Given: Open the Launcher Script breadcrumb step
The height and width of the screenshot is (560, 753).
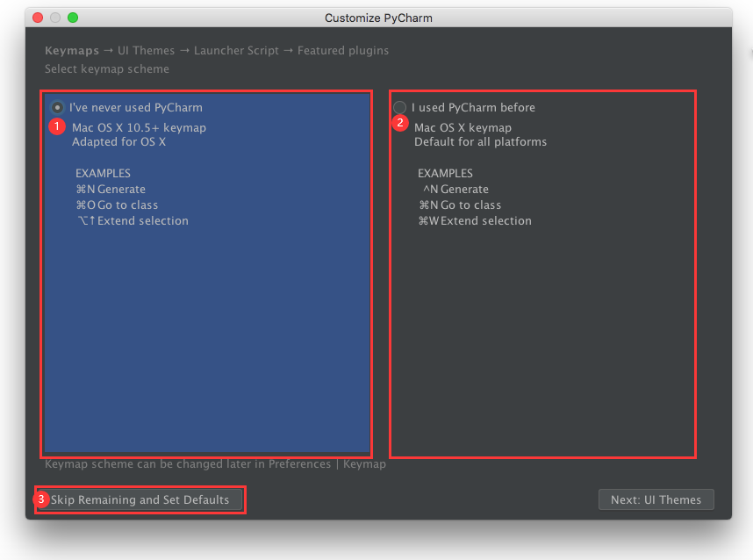Looking at the screenshot, I should (236, 51).
